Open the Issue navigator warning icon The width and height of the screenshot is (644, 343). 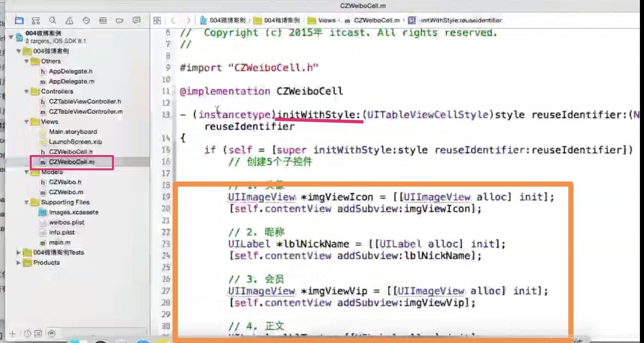pyautogui.click(x=69, y=21)
